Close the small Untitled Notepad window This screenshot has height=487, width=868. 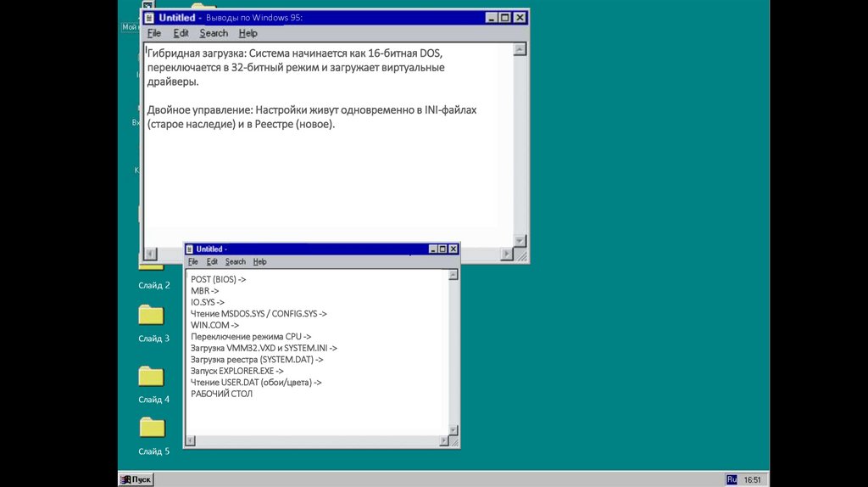(453, 249)
